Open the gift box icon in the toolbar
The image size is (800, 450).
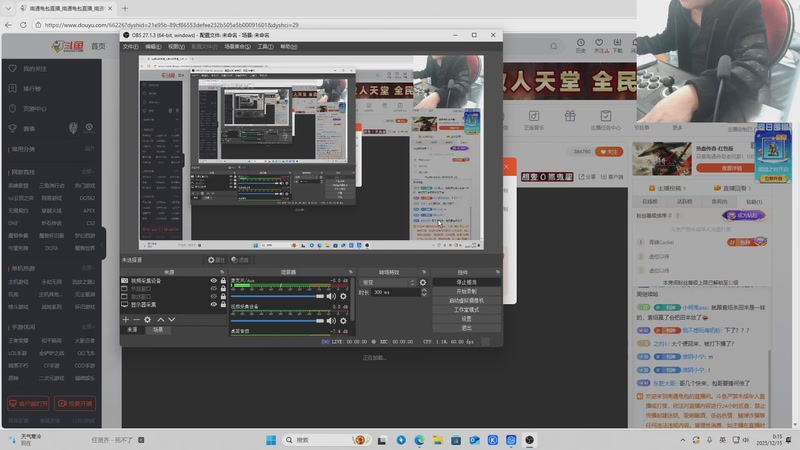pos(570,116)
